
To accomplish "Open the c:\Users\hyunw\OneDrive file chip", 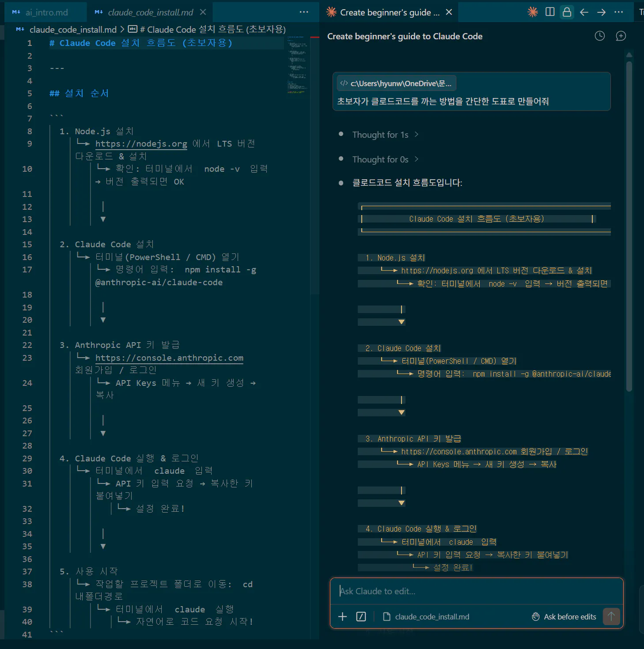I will pos(397,83).
